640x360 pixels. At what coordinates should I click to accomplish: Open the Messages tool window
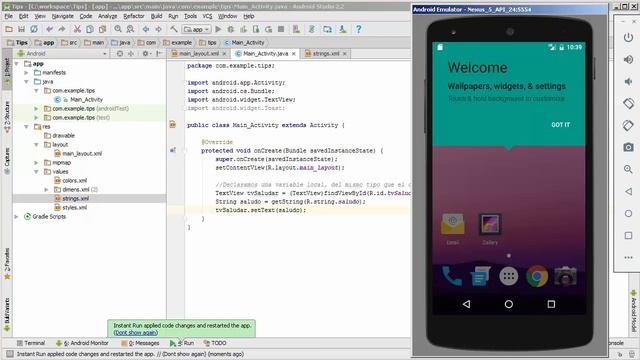tap(140, 343)
